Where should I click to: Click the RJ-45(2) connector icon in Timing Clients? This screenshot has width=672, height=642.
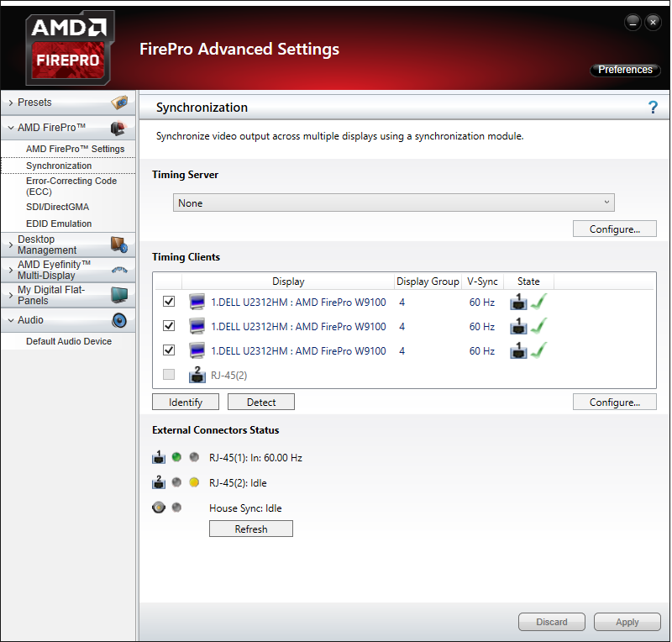[197, 375]
